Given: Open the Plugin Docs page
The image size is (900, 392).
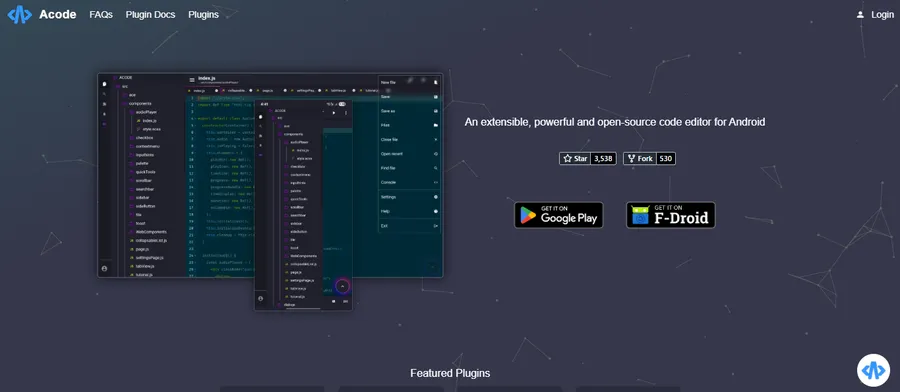Looking at the screenshot, I should (150, 15).
